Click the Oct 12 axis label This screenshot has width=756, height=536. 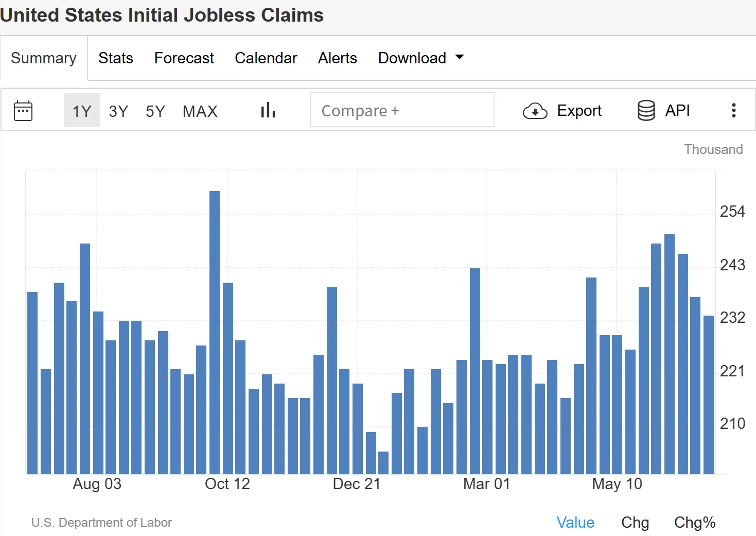227,484
